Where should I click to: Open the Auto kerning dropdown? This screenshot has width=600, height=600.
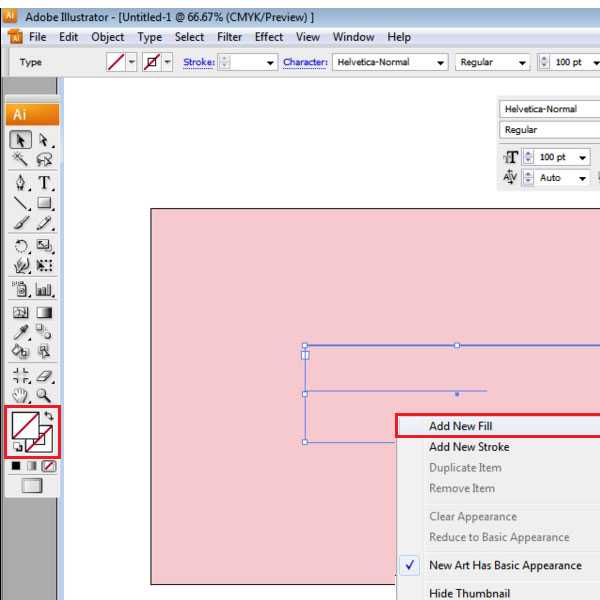582,178
